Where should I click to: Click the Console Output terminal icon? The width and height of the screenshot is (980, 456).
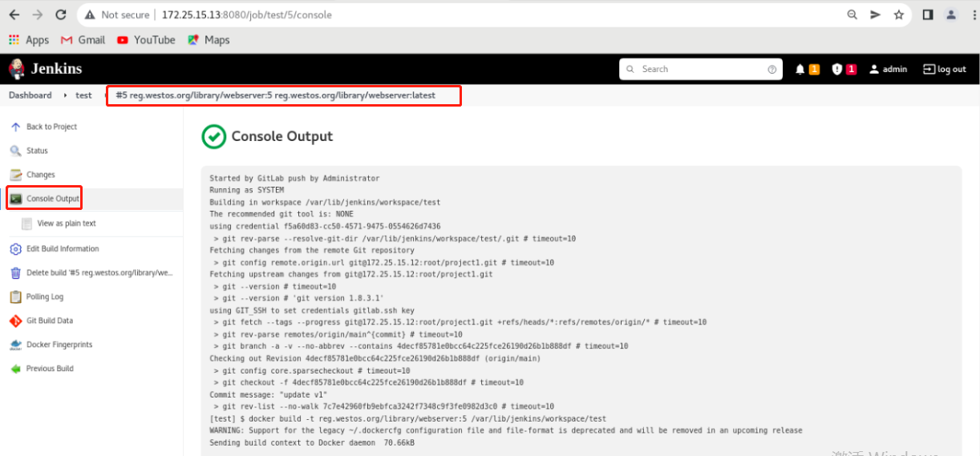click(16, 199)
